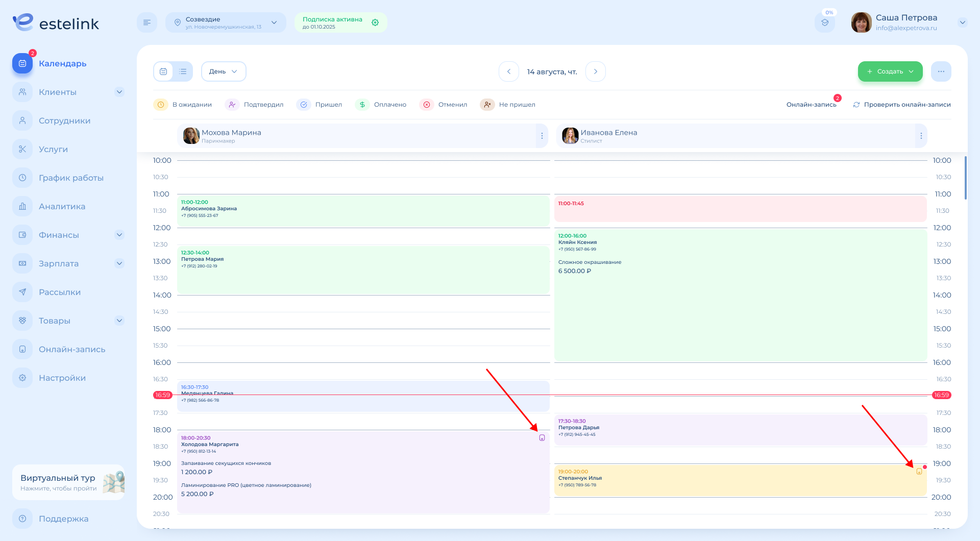Expand the Созвездие location selector
This screenshot has width=980, height=541.
click(x=226, y=22)
